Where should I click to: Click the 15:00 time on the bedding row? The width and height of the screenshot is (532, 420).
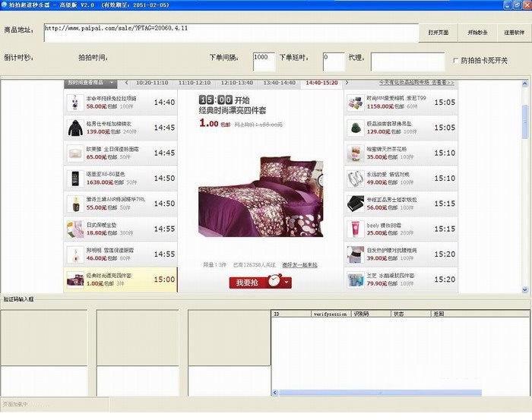(164, 279)
